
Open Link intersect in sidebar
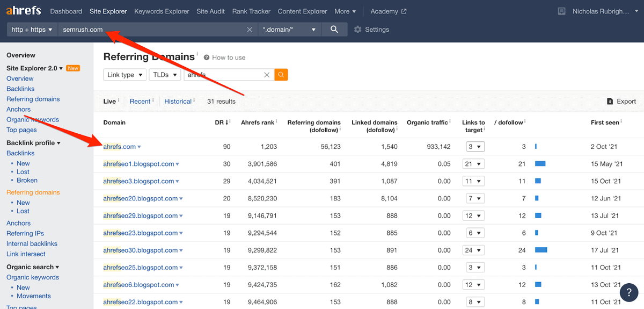(26, 254)
